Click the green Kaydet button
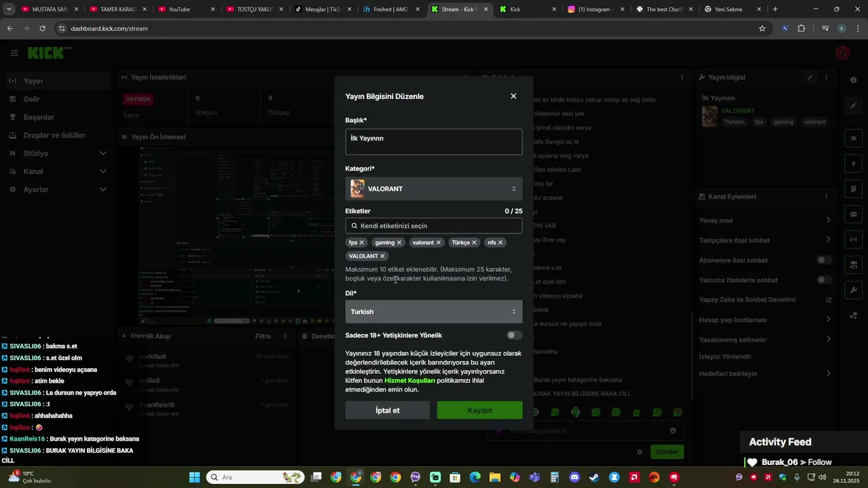868x488 pixels. pyautogui.click(x=479, y=410)
